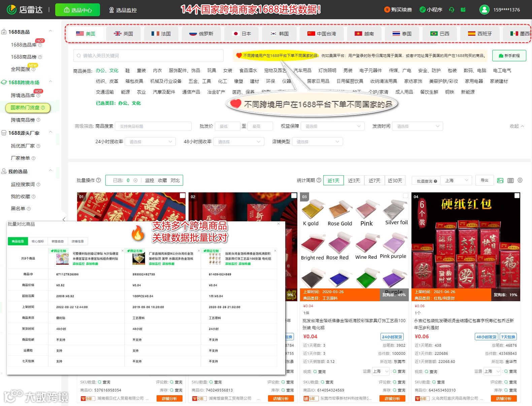
Task: Open the display settings hexagon icon
Action: pos(520,180)
